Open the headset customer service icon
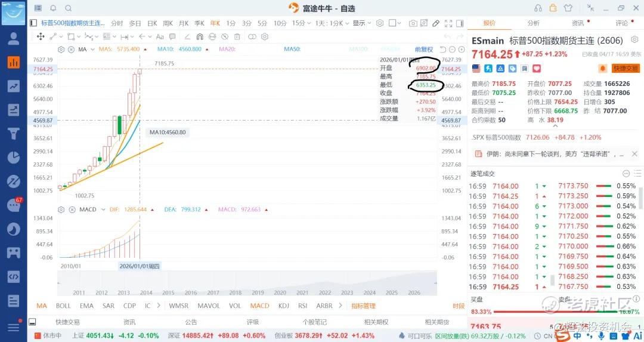644x342 pixels. coord(538,8)
